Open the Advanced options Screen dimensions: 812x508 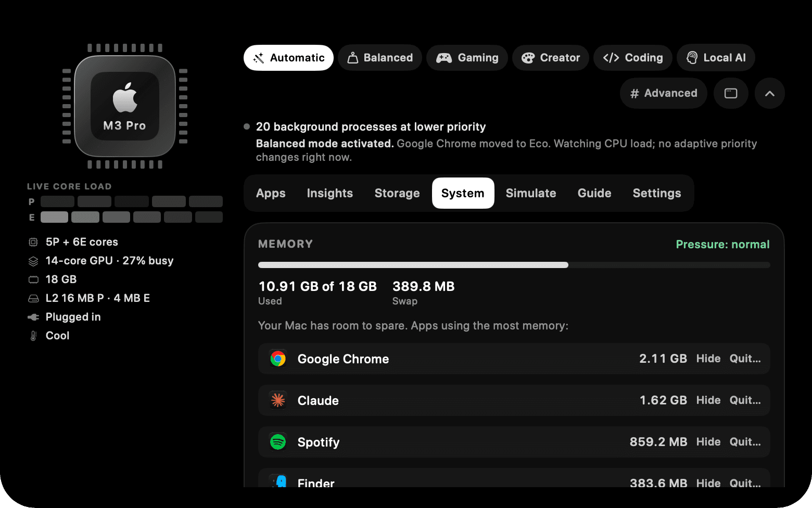pos(664,93)
